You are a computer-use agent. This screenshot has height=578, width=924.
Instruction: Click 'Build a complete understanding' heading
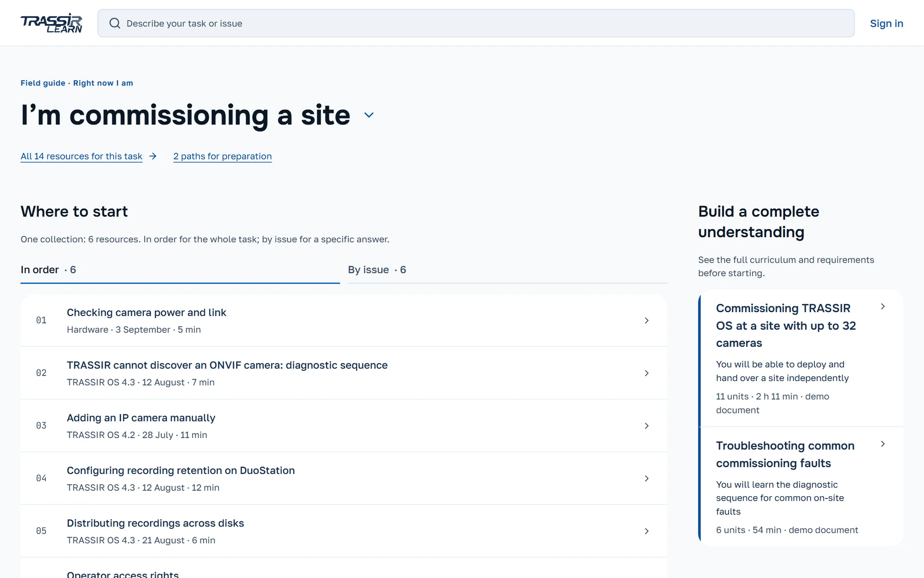point(759,221)
